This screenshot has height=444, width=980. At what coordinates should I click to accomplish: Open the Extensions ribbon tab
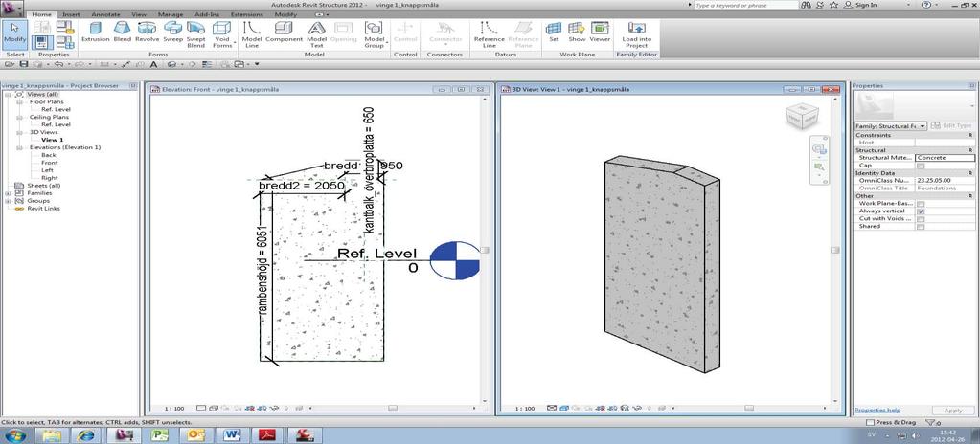246,13
